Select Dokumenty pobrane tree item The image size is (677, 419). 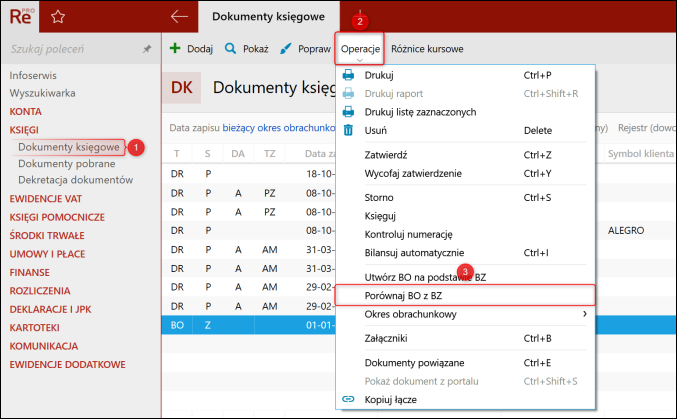[66, 164]
